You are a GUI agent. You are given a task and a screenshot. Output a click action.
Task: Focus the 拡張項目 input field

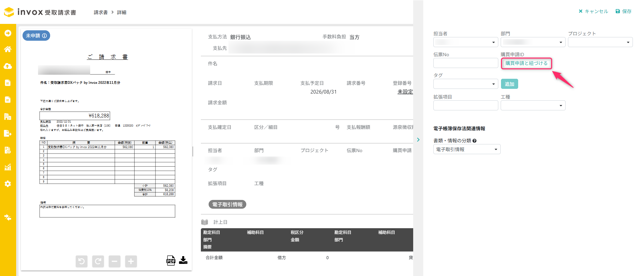point(466,105)
